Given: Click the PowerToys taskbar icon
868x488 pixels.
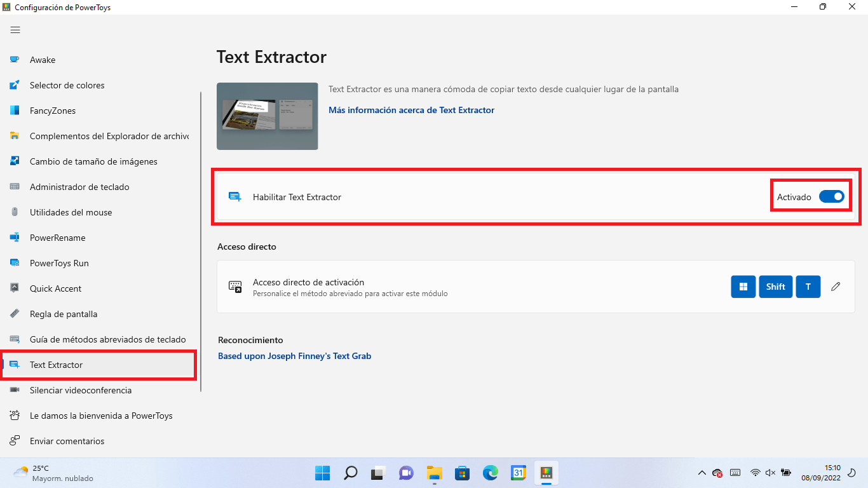Looking at the screenshot, I should [x=546, y=473].
